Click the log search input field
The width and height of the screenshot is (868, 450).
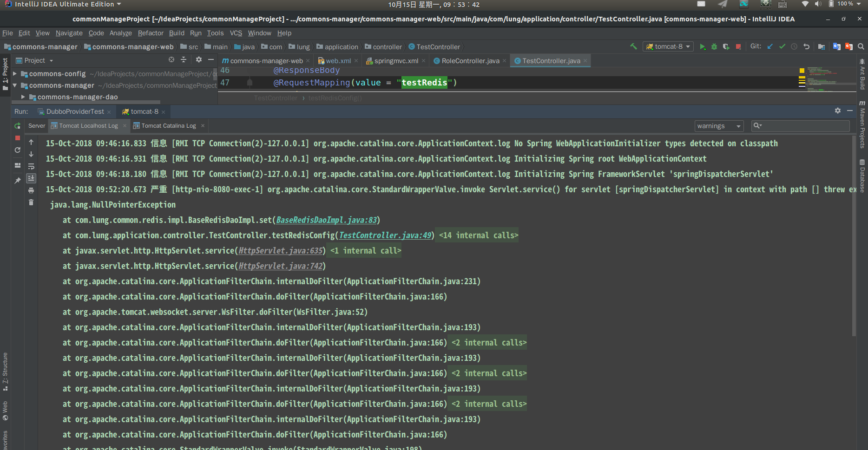coord(801,126)
